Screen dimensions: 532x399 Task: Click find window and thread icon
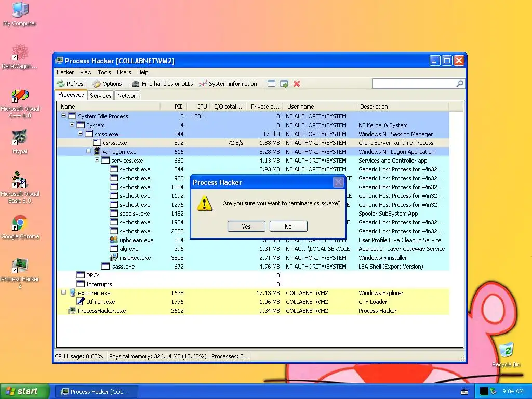[x=284, y=84]
